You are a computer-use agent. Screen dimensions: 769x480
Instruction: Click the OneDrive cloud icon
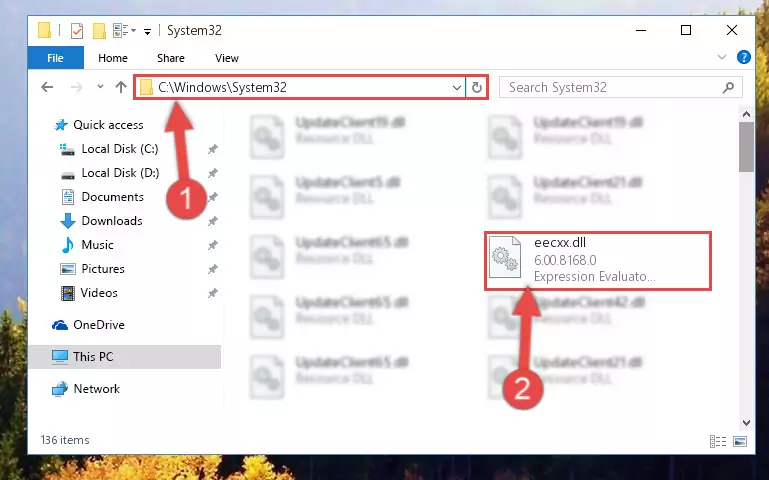(60, 325)
